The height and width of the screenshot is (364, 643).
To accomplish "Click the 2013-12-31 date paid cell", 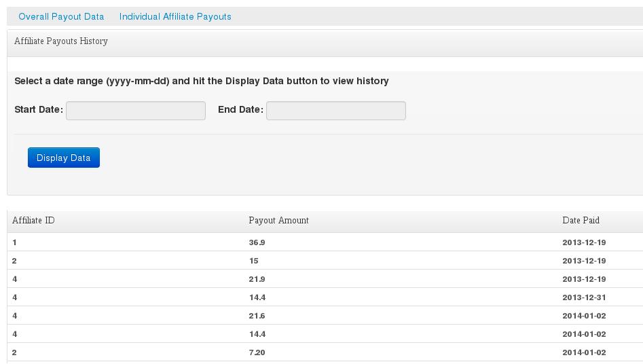I will pyautogui.click(x=584, y=297).
